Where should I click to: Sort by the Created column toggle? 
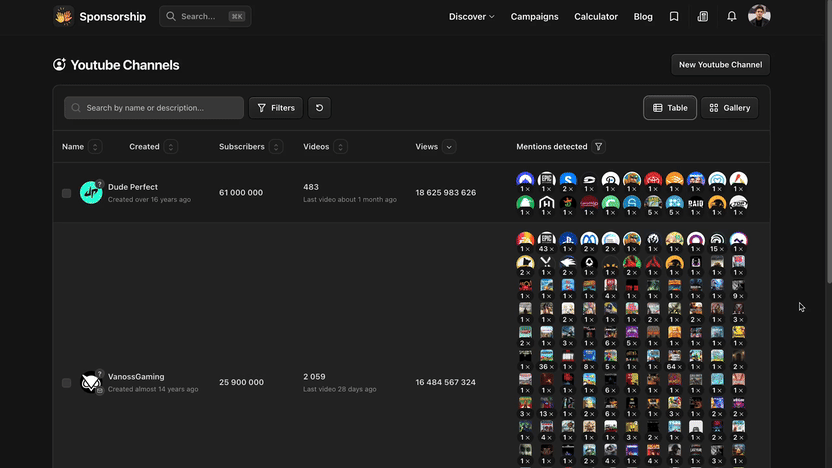(x=170, y=146)
